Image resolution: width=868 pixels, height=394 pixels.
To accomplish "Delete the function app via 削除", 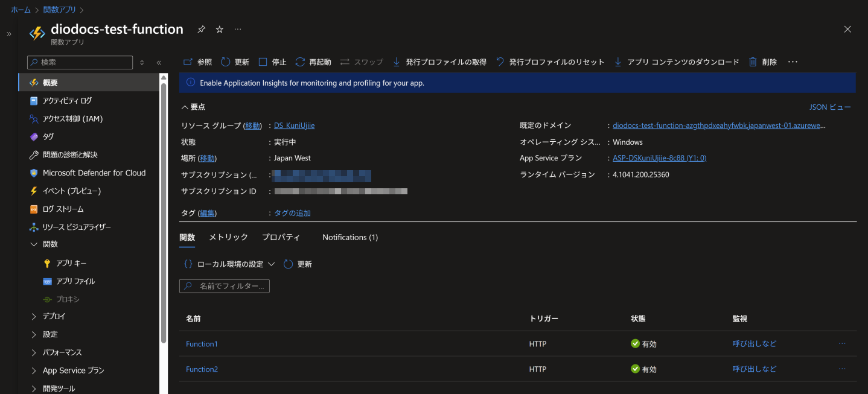I will point(763,62).
